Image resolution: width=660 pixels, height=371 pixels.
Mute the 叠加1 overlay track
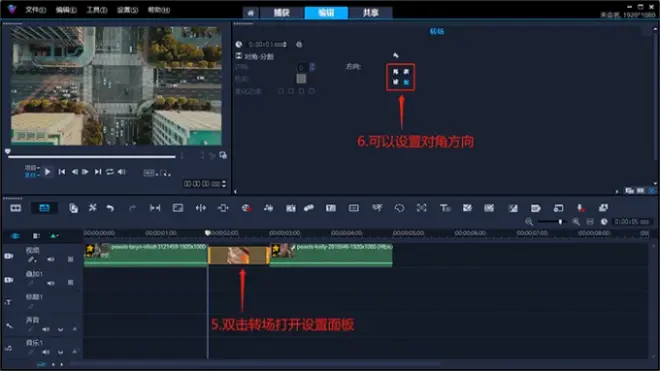pos(51,283)
